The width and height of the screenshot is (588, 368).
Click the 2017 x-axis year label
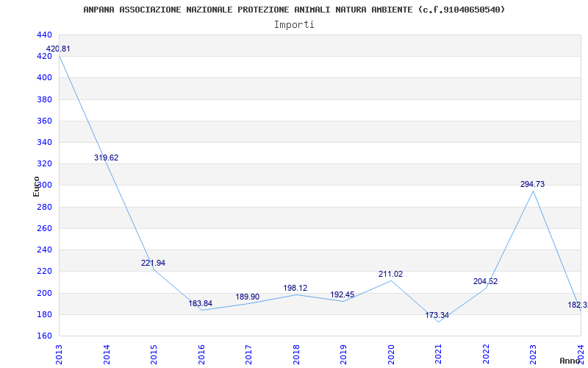(x=248, y=355)
